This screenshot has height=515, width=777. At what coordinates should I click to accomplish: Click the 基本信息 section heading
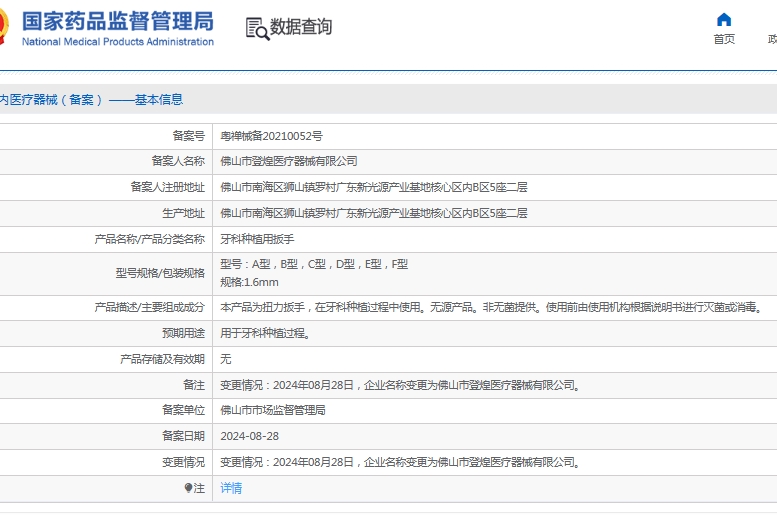[x=159, y=100]
